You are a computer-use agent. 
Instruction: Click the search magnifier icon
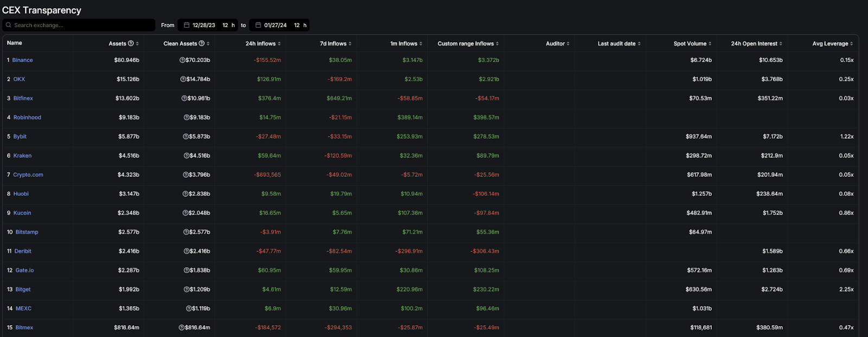9,25
